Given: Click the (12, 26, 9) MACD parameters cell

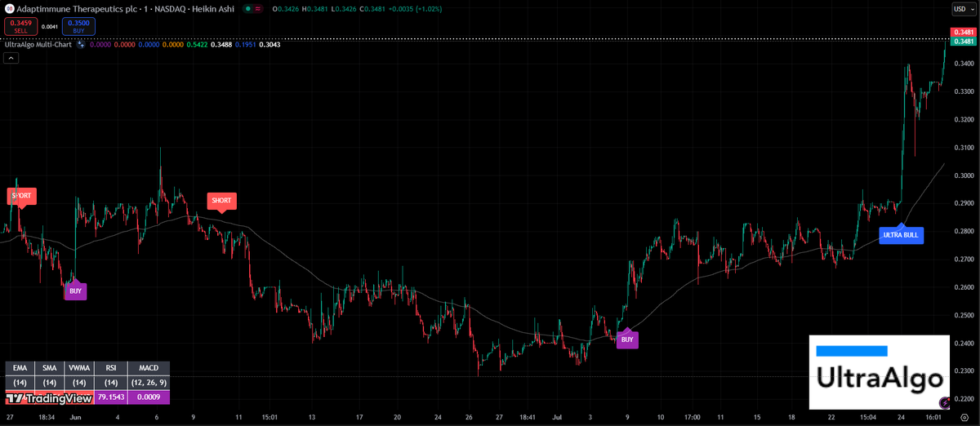Looking at the screenshot, I should pos(149,383).
